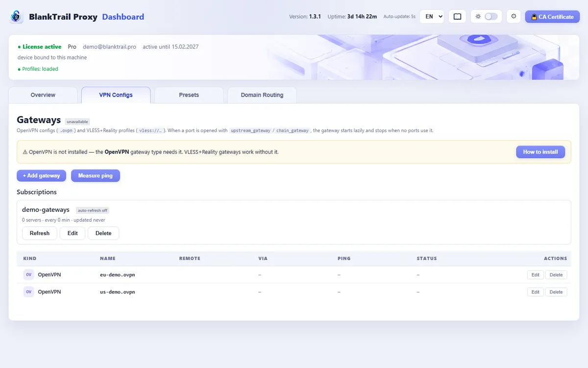
Task: Click How to install button
Action: pos(540,152)
